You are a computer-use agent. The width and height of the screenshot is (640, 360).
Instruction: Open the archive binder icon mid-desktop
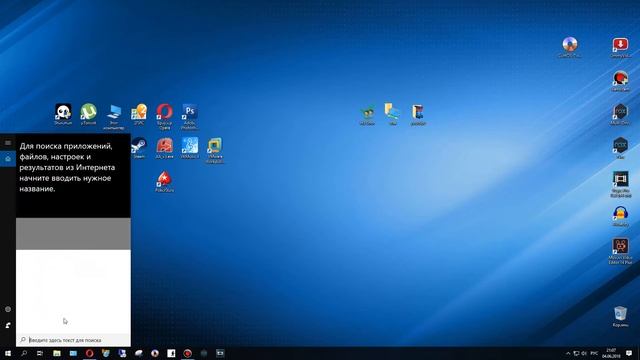[418, 114]
